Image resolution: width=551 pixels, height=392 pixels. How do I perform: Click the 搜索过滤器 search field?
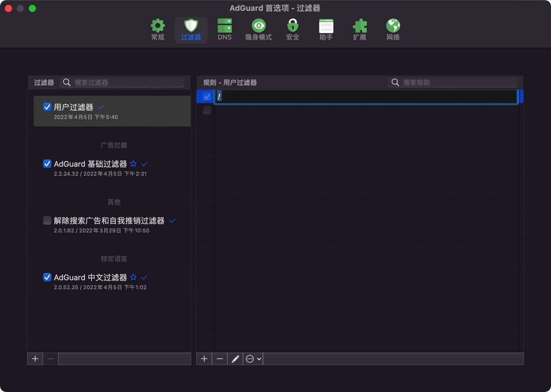point(122,82)
